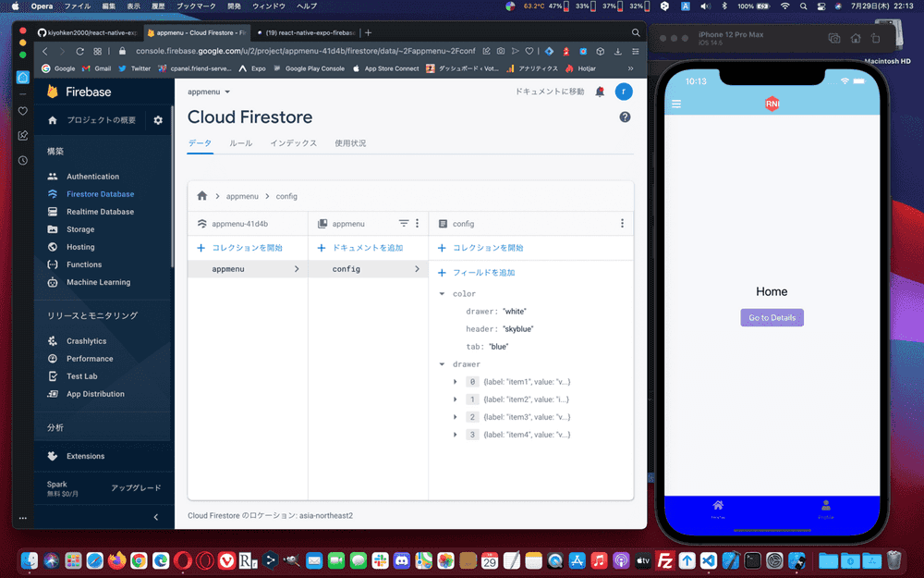This screenshot has width=924, height=578.
Task: Open the ブックマーク menu in menu bar
Action: (x=196, y=6)
